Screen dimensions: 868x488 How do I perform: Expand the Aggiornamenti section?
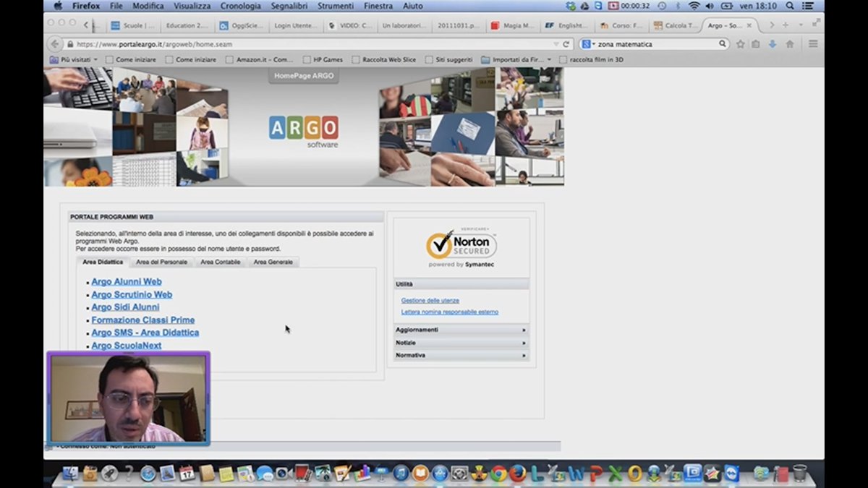coord(461,330)
